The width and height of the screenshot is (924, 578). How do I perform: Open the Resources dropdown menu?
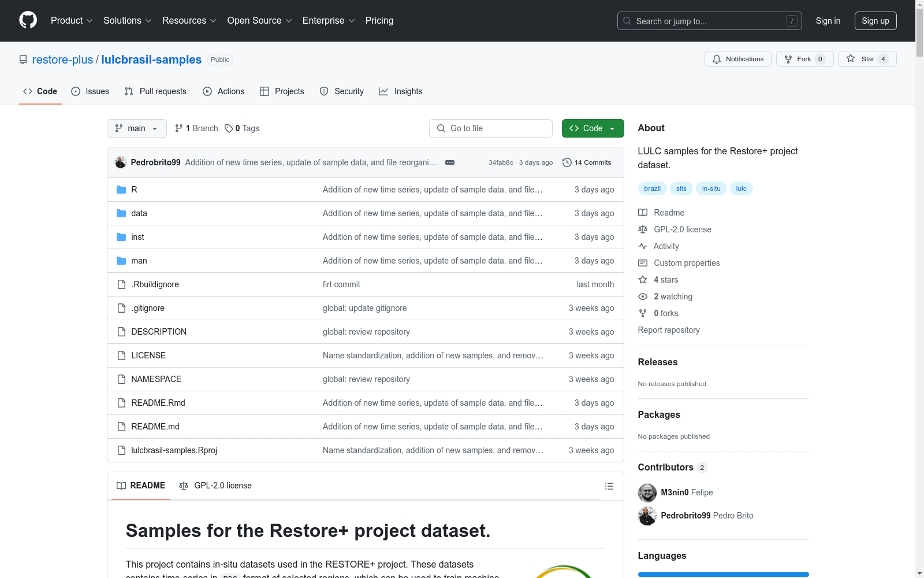pyautogui.click(x=189, y=20)
